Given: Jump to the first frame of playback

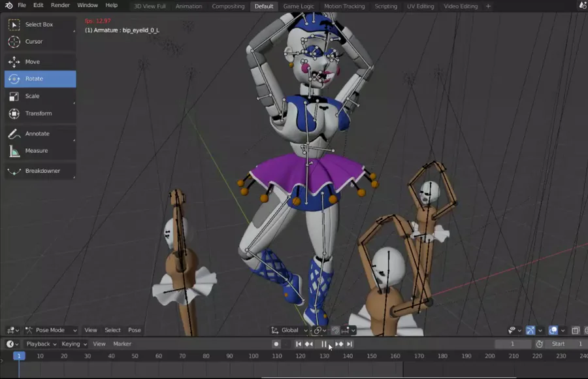Looking at the screenshot, I should click(299, 344).
